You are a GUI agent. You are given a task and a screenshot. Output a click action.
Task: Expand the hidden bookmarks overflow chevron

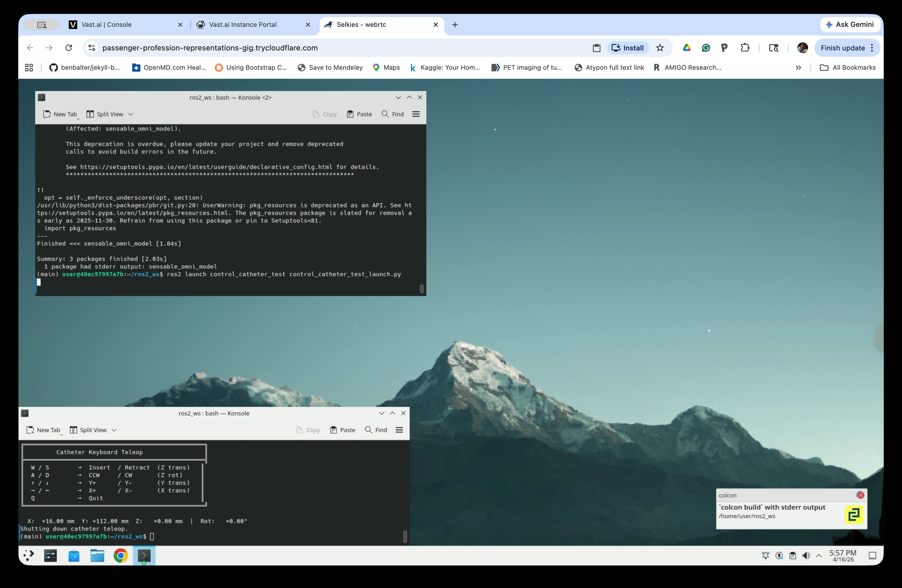pos(798,67)
